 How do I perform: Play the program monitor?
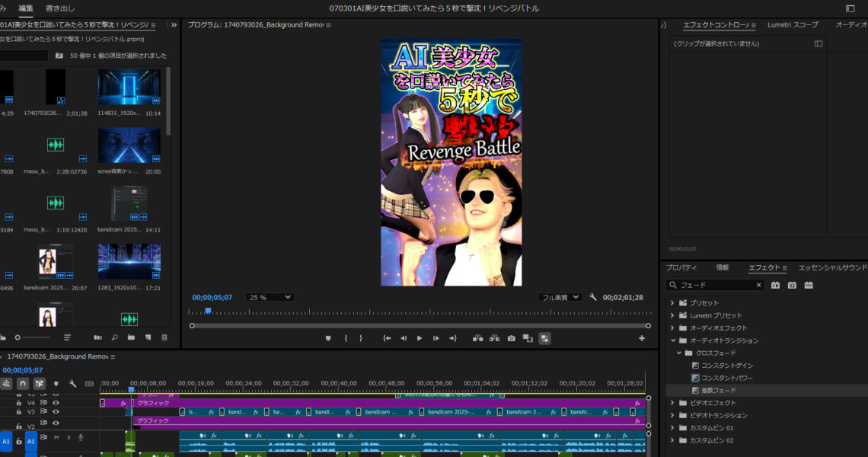point(420,338)
